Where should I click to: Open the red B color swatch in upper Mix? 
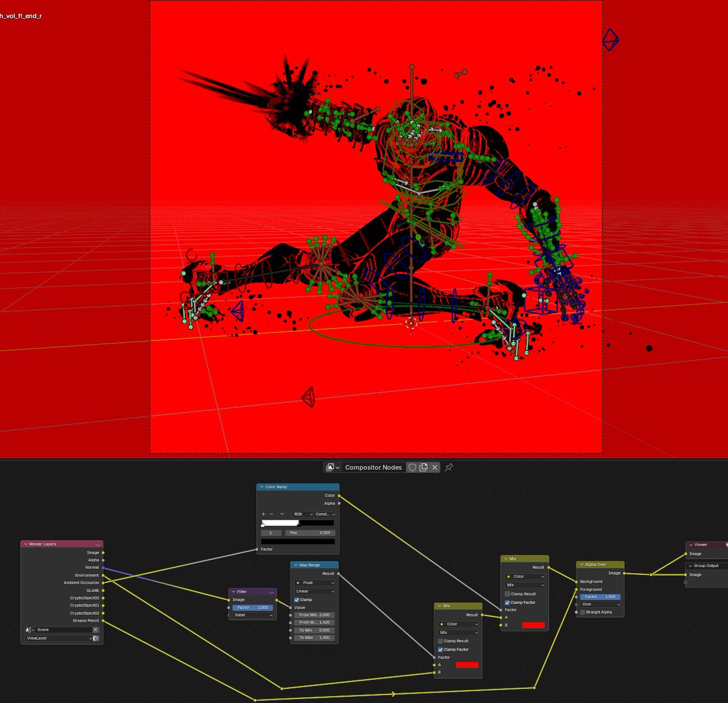point(533,625)
